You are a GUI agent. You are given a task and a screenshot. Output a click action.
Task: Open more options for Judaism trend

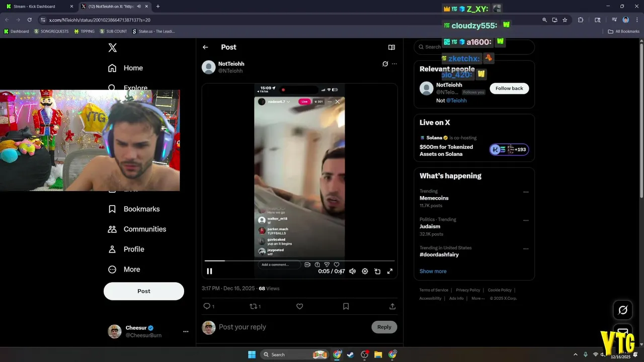(x=526, y=220)
